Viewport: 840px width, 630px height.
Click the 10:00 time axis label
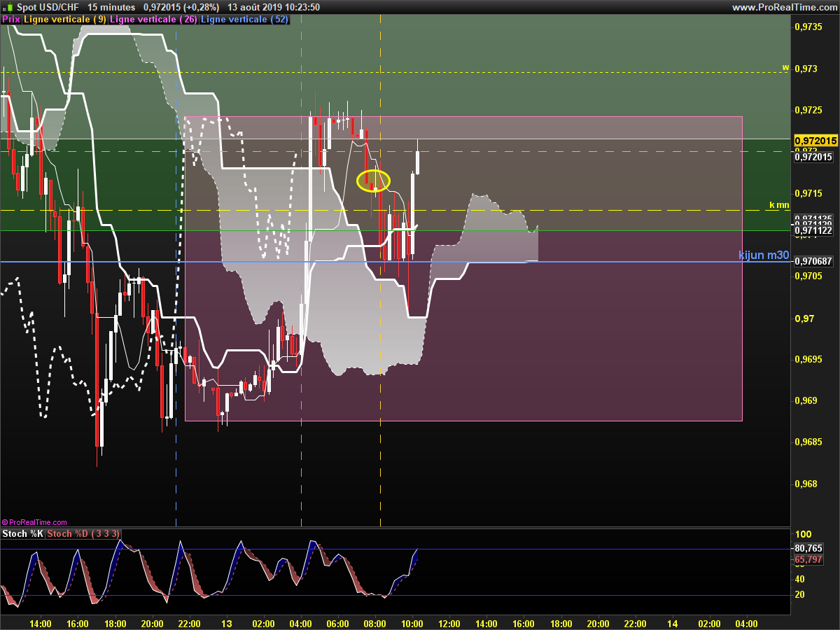point(412,624)
